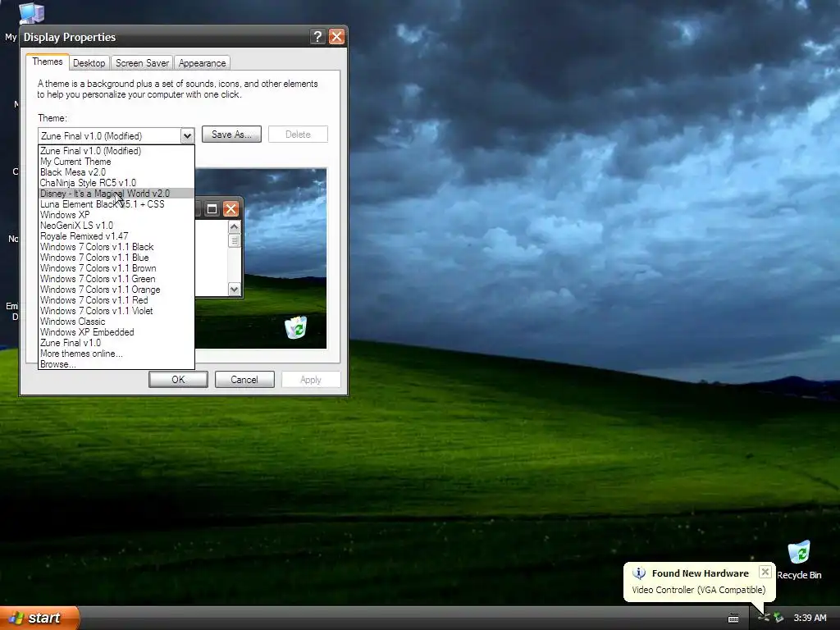Choose Windows 7 Colors v1.1 Black

(116, 247)
